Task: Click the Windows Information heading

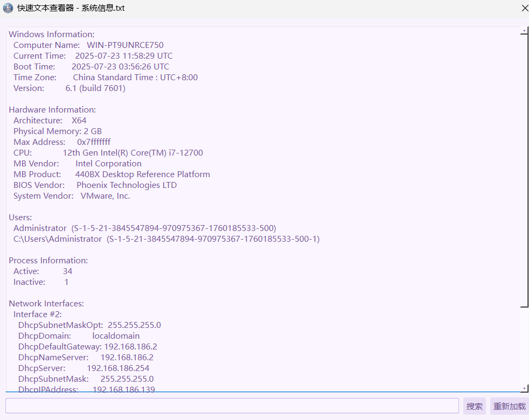Action: point(52,34)
